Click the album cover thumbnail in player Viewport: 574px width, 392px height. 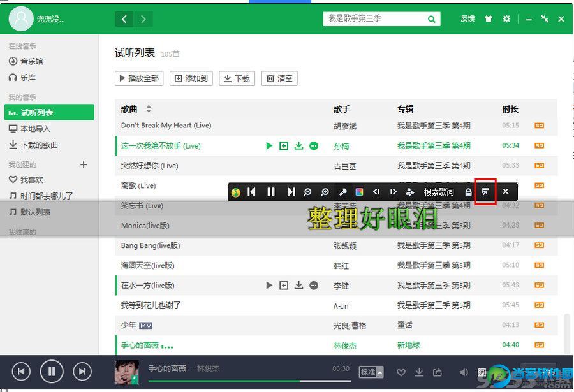click(127, 372)
